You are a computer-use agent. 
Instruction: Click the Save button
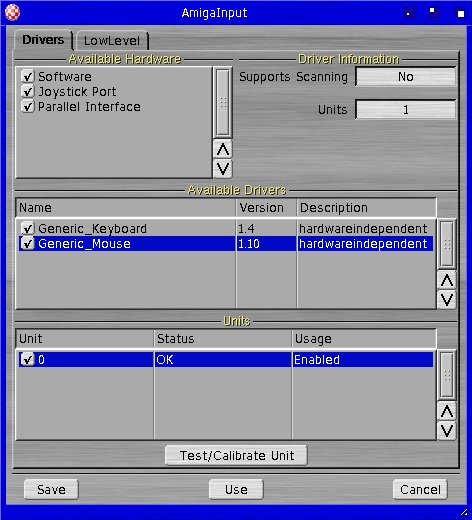(x=51, y=489)
